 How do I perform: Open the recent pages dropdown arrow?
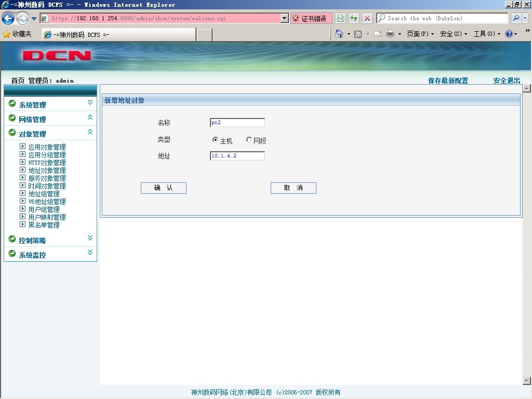coord(34,19)
